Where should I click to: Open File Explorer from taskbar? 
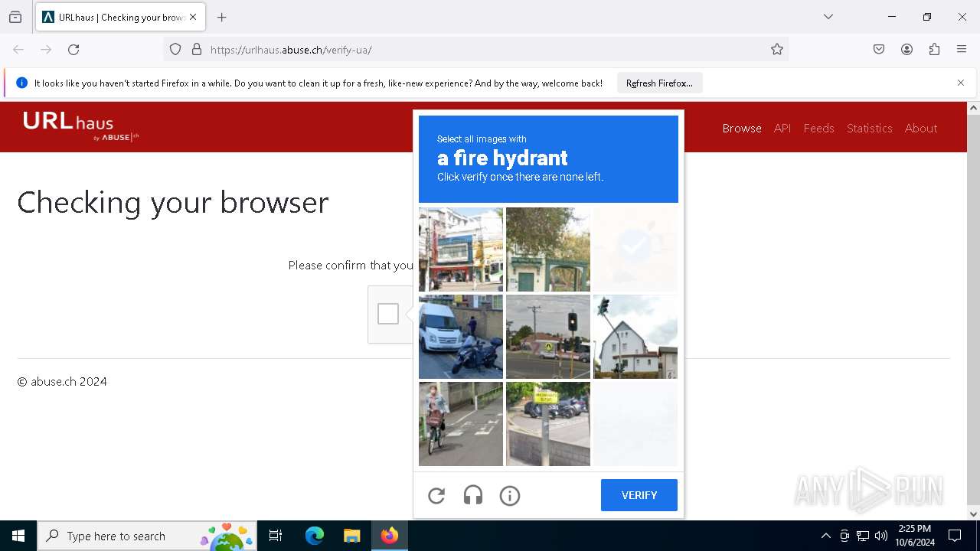coord(352,536)
